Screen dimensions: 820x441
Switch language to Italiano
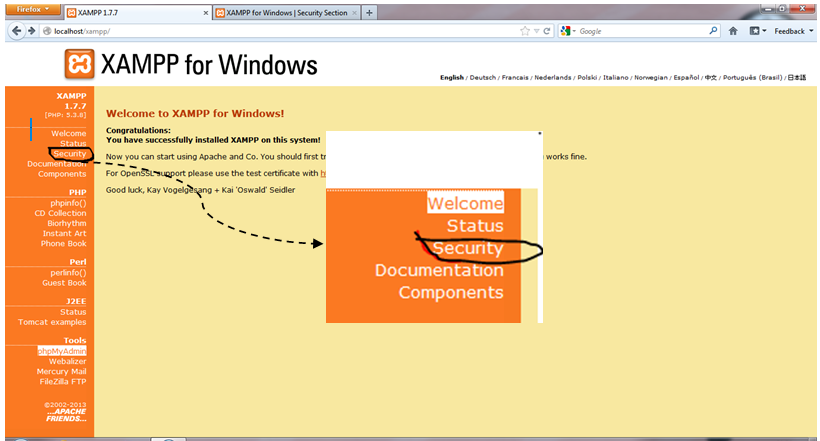tap(616, 77)
